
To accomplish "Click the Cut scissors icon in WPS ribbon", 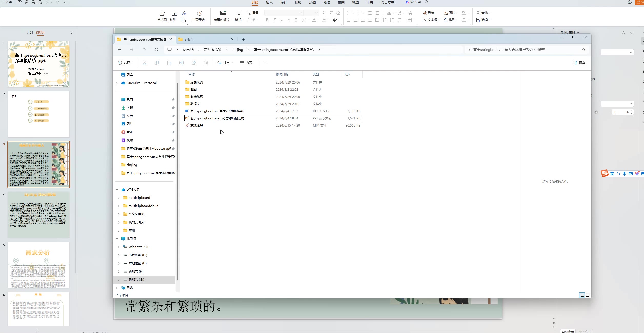I will pos(184,13).
